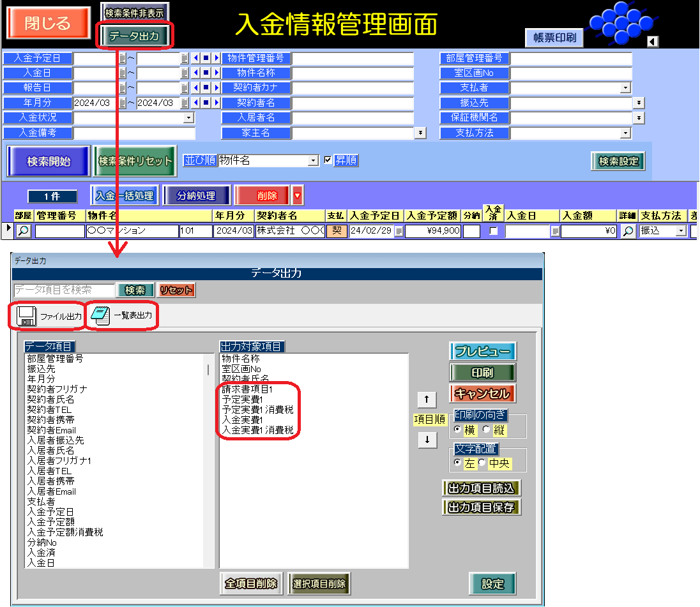This screenshot has width=700, height=607.
Task: Expand the 入金状況 dropdown
Action: (x=188, y=118)
